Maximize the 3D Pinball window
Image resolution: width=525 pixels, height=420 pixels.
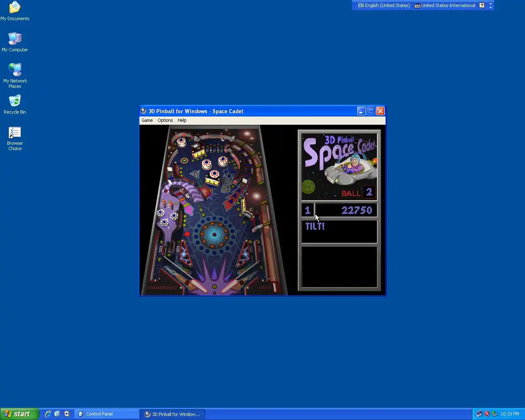371,111
